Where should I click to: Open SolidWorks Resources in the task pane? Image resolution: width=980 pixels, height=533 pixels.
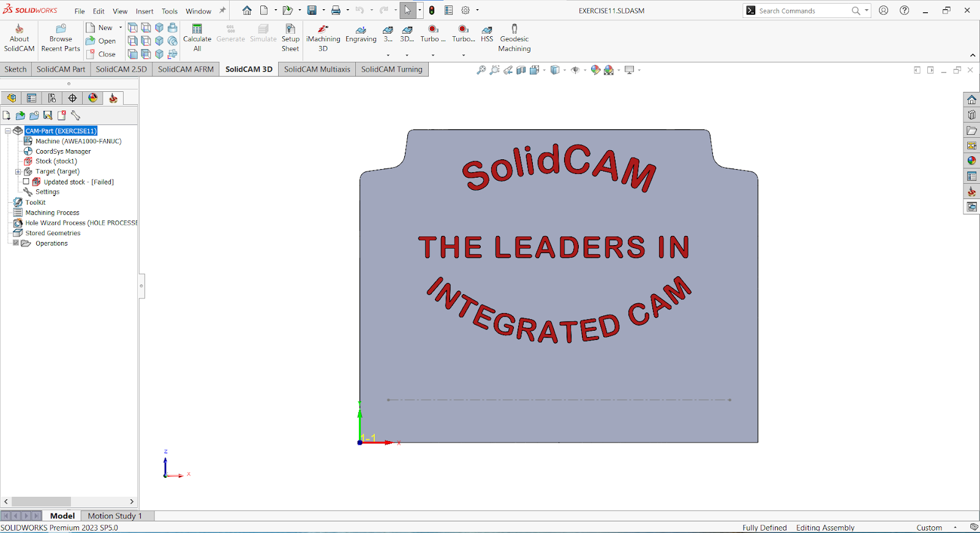[x=972, y=100]
